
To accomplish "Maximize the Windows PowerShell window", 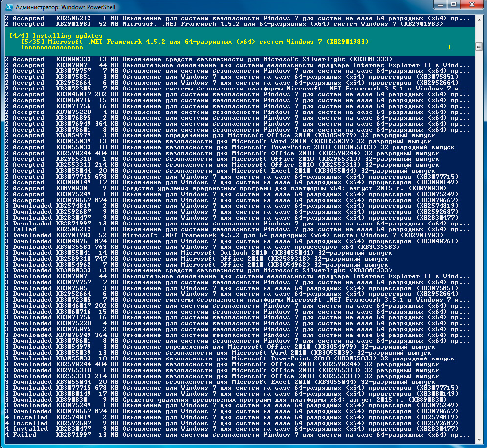I will 454,5.
